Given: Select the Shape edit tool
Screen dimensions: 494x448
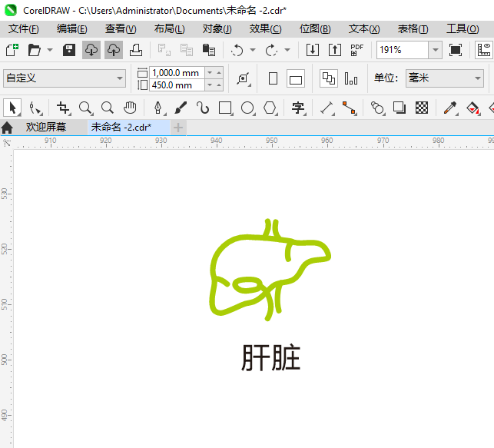Looking at the screenshot, I should coord(35,108).
